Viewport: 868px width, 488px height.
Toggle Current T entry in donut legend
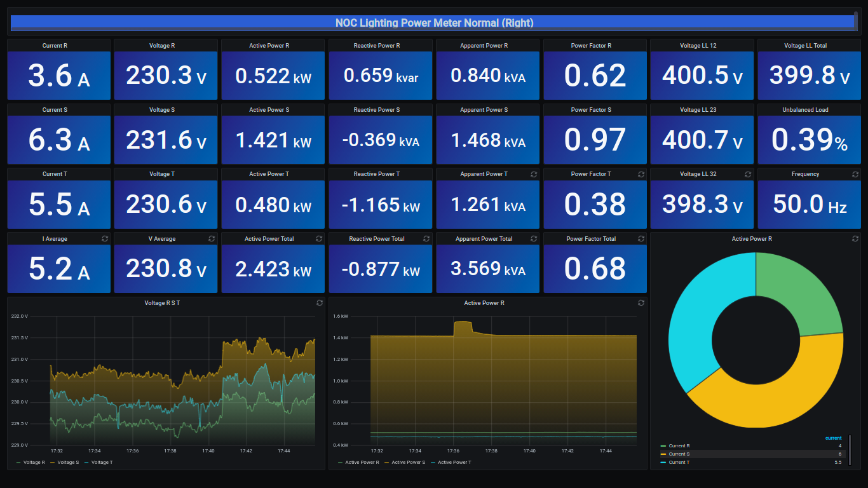[x=679, y=462]
